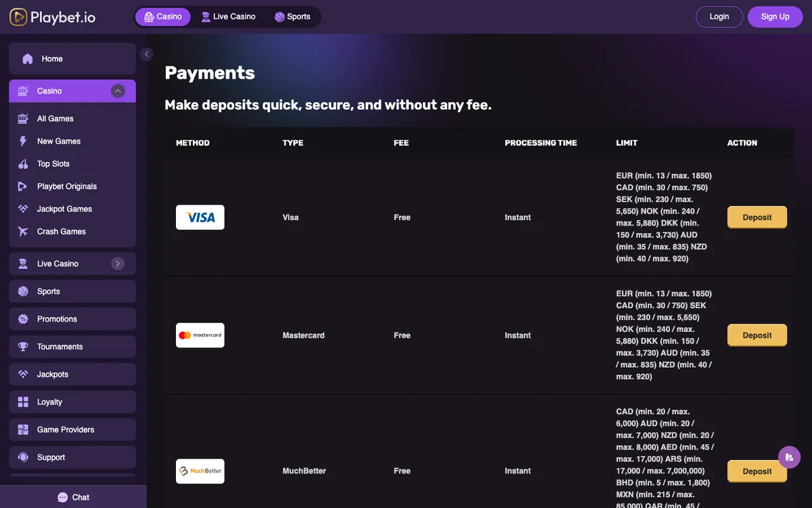
Task: Click the Casino slot machine sidebar icon
Action: (23, 91)
